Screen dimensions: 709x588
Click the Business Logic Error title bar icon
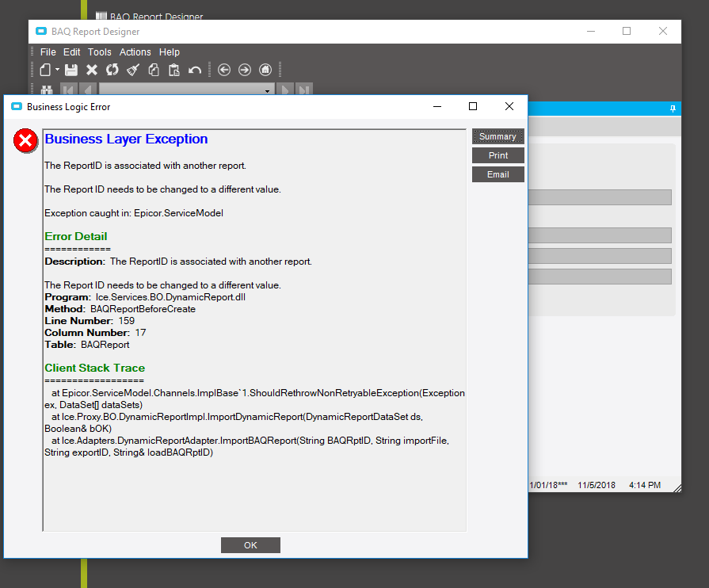pos(17,107)
